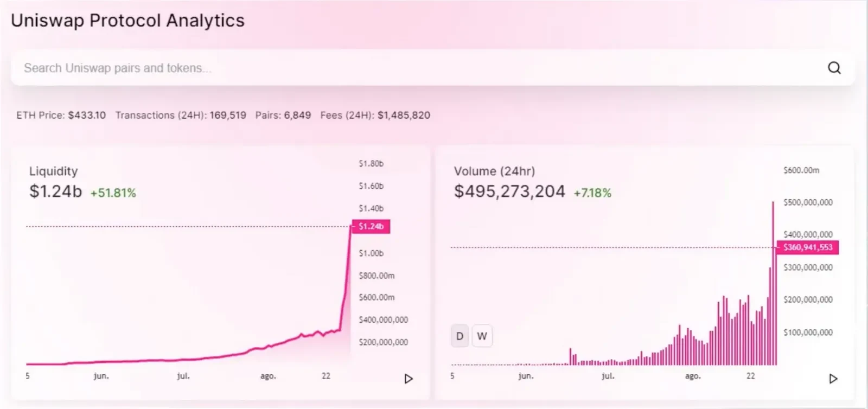Screen dimensions: 868x409
Task: Click the Volume (24hr) chart title
Action: click(494, 171)
